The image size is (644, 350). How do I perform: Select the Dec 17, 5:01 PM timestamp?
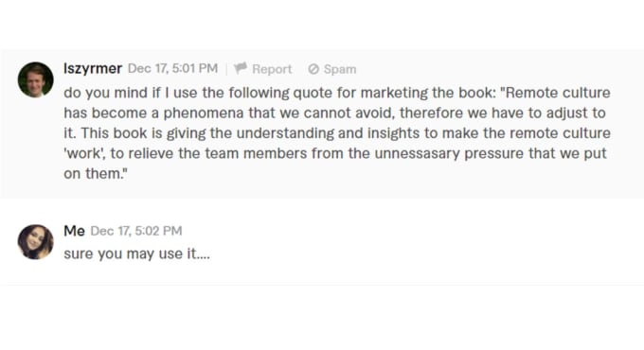coord(173,68)
